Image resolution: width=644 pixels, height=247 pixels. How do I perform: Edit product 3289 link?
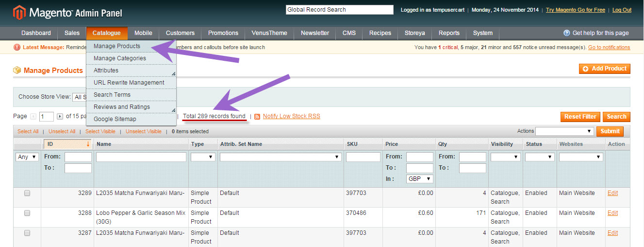point(613,193)
